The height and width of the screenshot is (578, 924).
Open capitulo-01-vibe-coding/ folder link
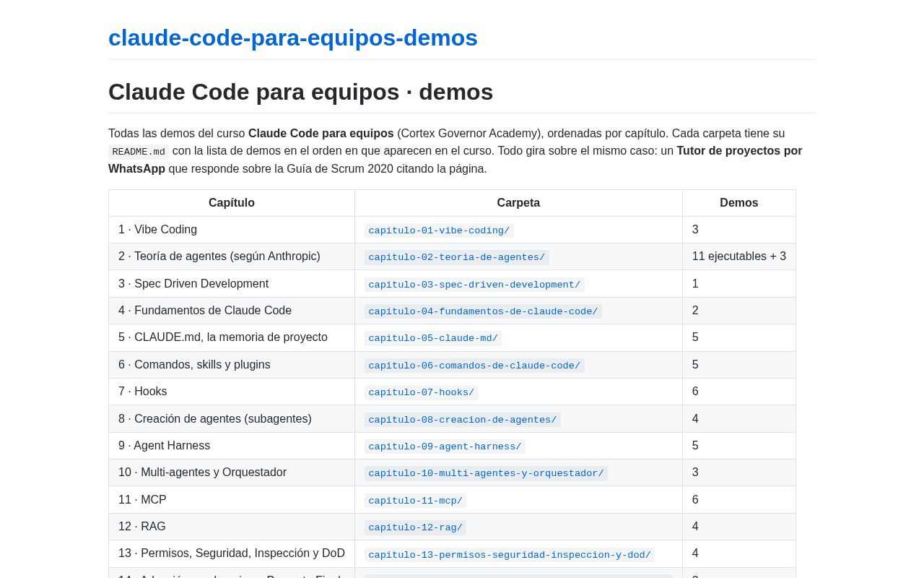tap(439, 230)
